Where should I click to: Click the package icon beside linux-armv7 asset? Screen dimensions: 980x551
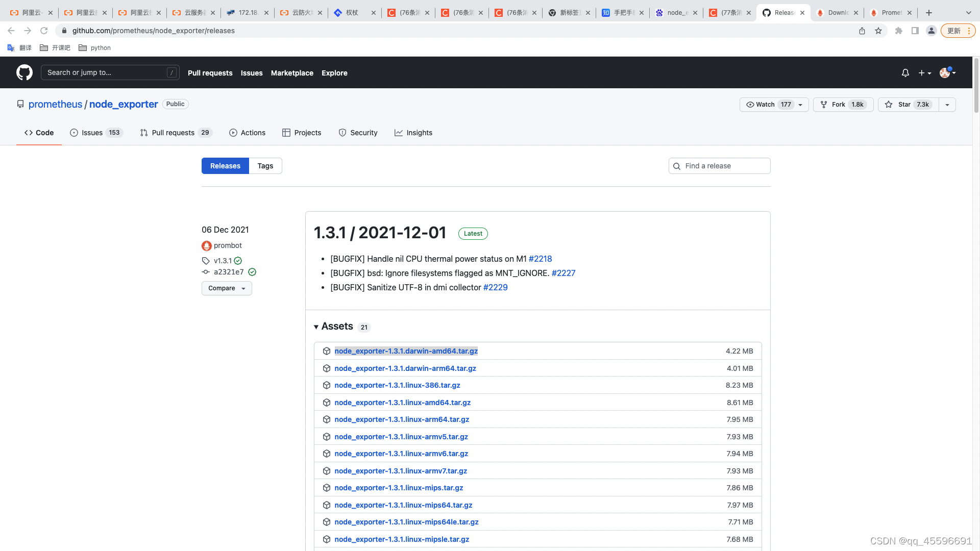tap(327, 471)
